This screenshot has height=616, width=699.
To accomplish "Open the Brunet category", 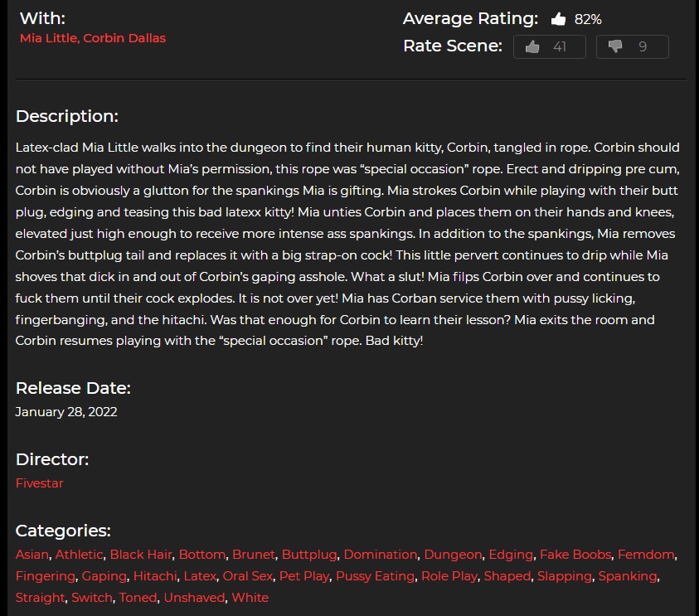I will [x=253, y=554].
